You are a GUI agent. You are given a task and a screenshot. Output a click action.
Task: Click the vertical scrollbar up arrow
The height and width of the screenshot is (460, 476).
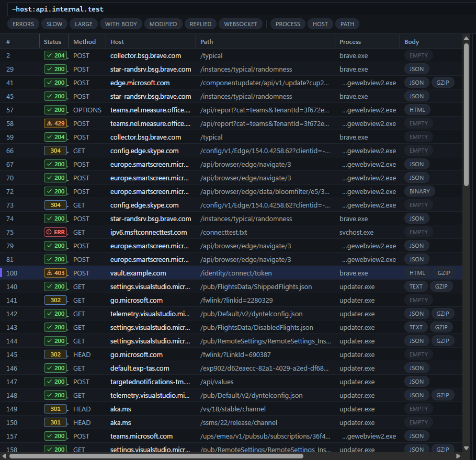pyautogui.click(x=466, y=38)
